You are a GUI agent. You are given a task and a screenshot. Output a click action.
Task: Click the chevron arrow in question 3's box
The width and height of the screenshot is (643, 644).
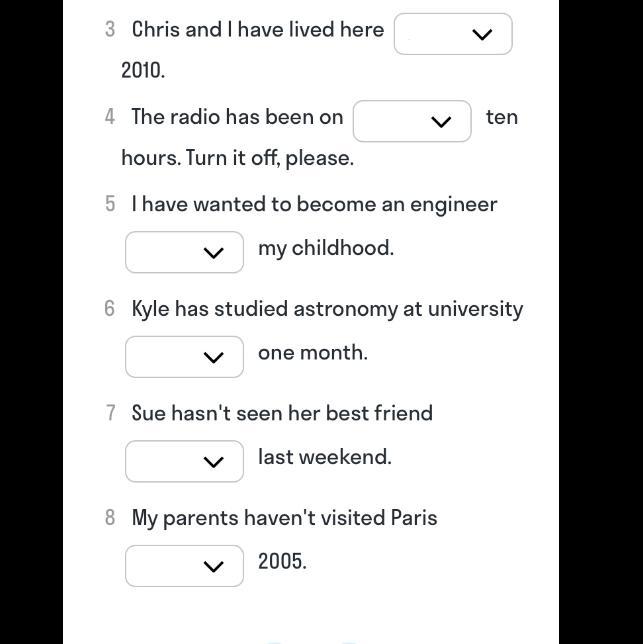482,34
